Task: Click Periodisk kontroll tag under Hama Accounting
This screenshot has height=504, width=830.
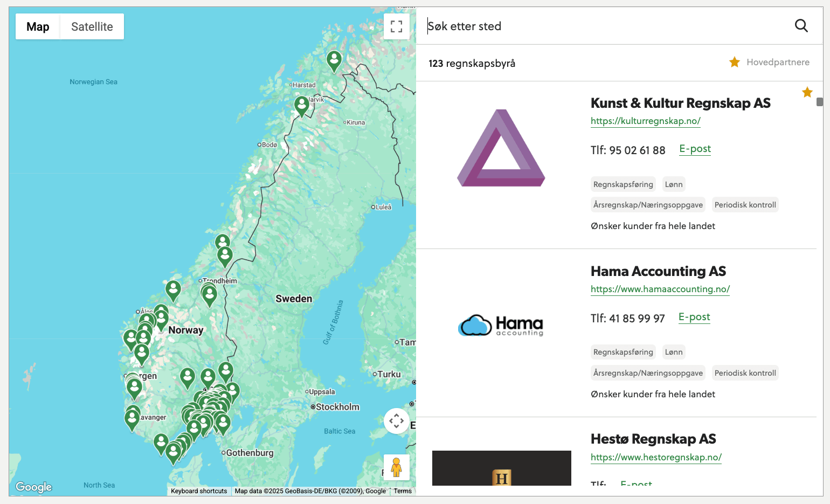Action: pos(745,373)
